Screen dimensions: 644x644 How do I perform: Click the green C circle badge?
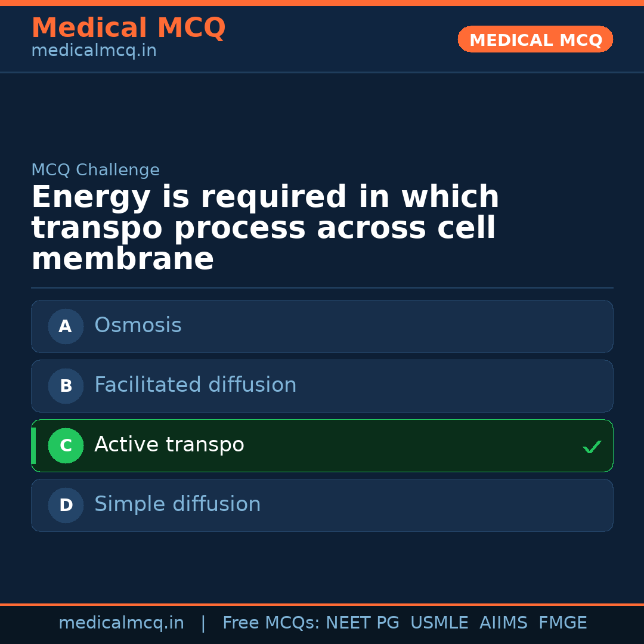(66, 445)
